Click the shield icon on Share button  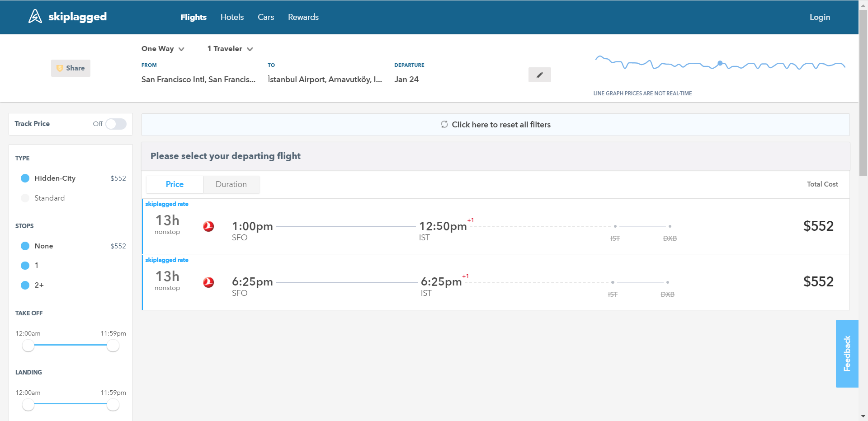60,68
